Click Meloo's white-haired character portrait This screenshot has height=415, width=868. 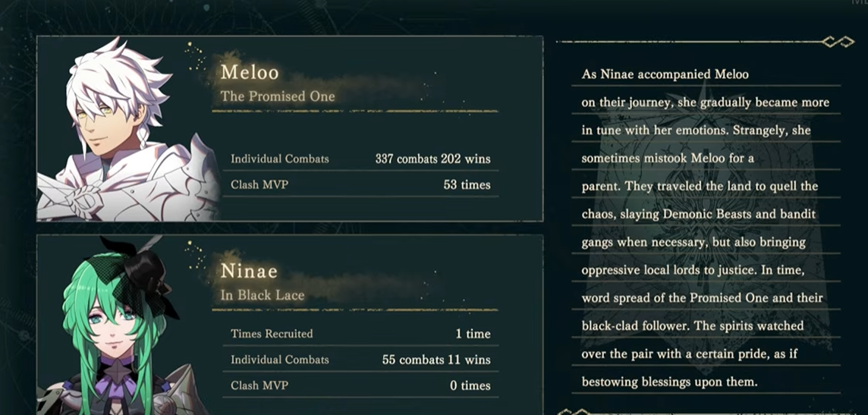point(128,130)
